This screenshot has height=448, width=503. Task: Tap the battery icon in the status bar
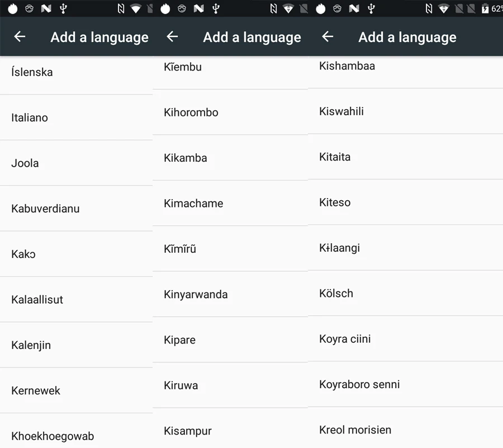tap(485, 8)
